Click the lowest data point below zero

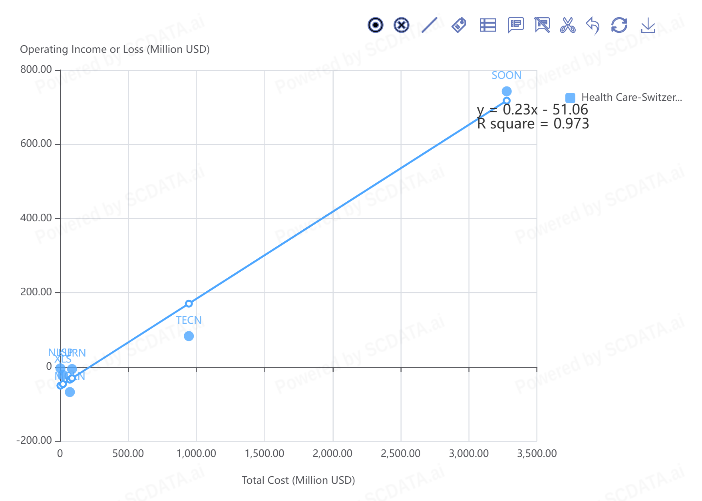(x=70, y=392)
